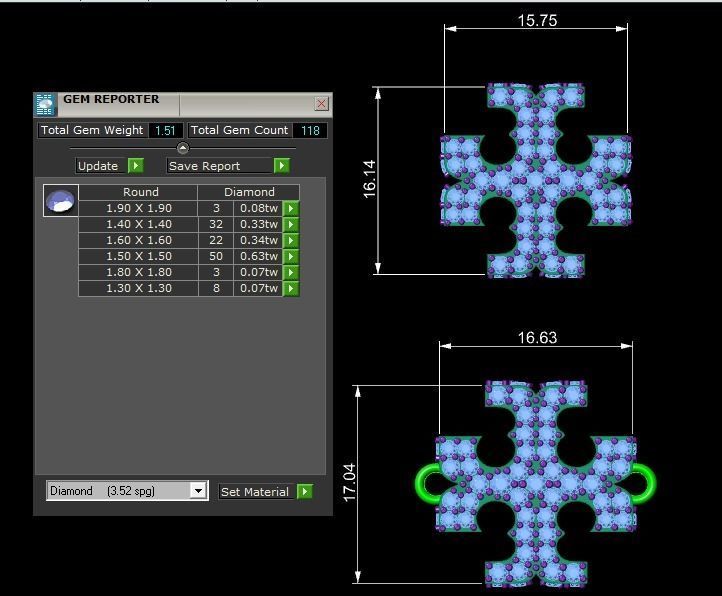Screen dimensions: 722x596
Task: Click the 17.04 vertical dimension label
Action: point(349,482)
